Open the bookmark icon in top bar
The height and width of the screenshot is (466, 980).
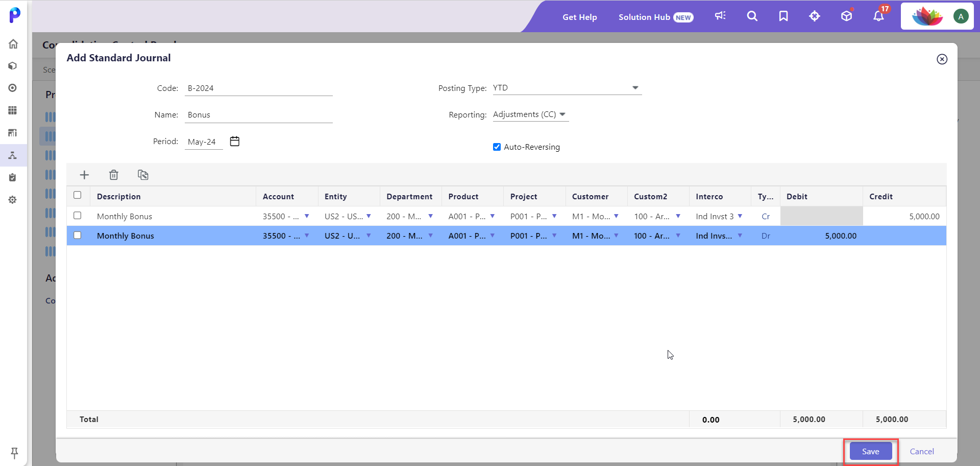tap(783, 16)
